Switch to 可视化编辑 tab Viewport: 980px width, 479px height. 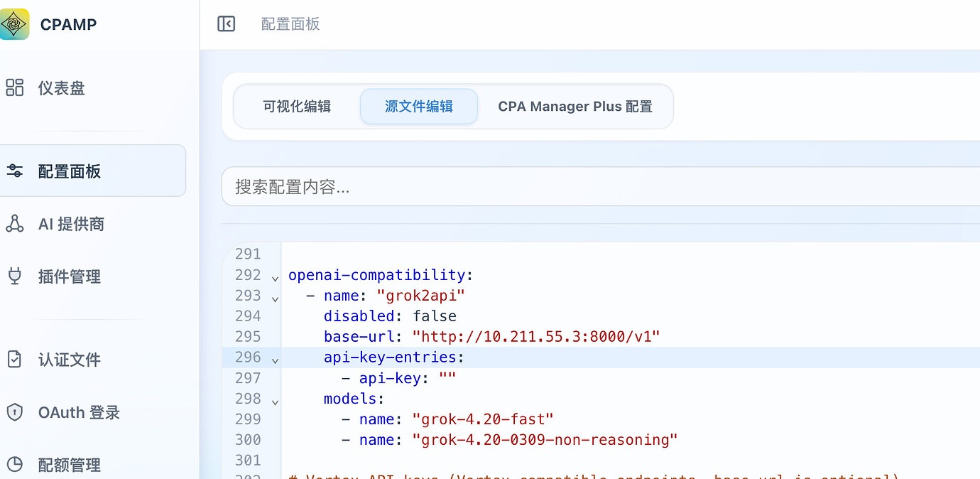click(297, 107)
